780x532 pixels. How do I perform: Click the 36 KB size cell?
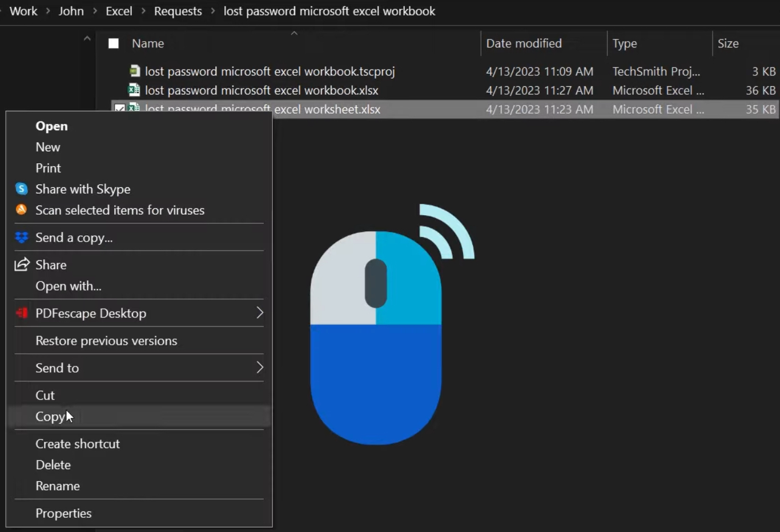pyautogui.click(x=761, y=90)
